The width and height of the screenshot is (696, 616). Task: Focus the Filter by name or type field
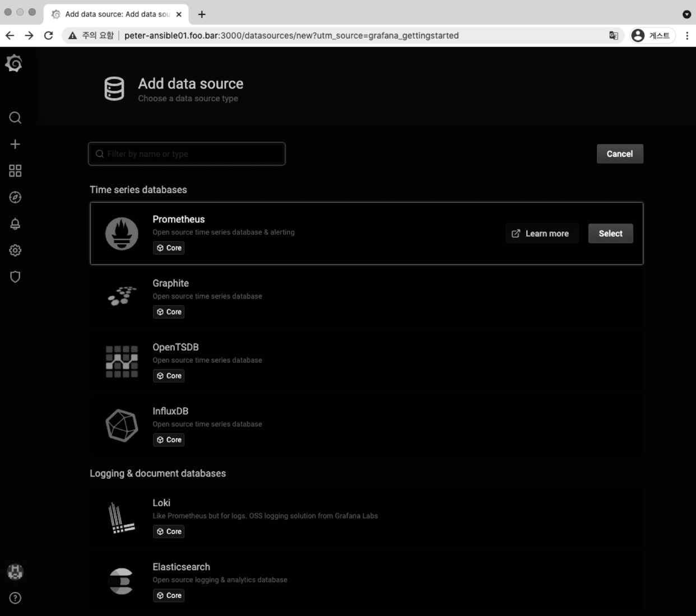[187, 154]
